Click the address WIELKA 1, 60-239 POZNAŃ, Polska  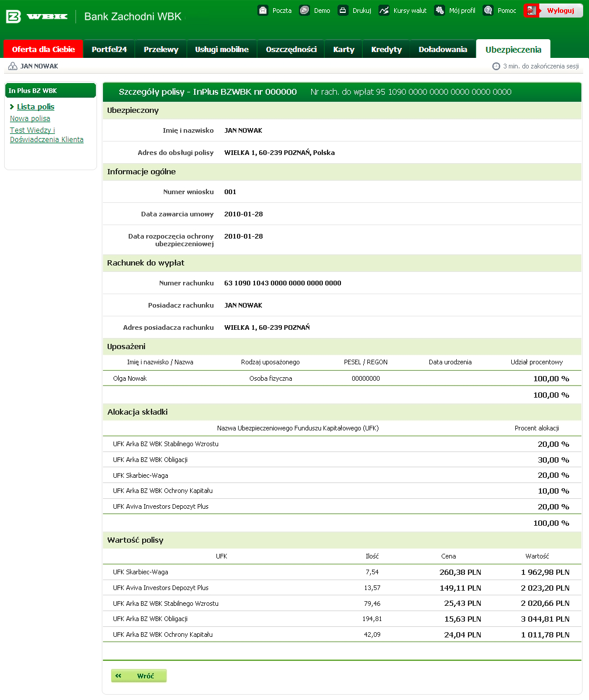click(280, 153)
